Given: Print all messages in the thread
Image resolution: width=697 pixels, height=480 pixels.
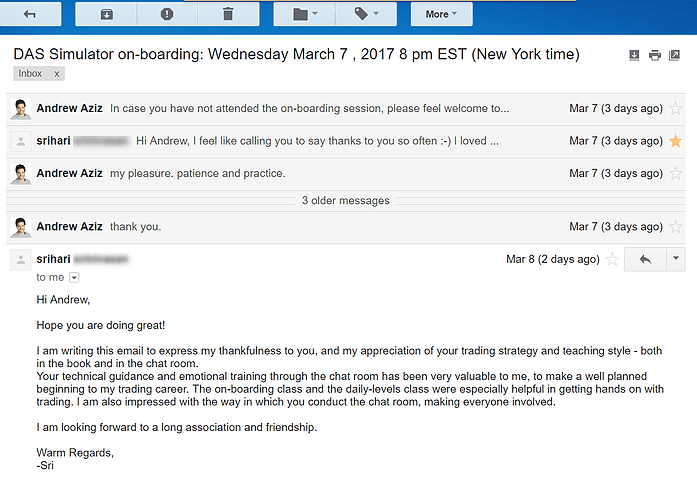Looking at the screenshot, I should [x=655, y=55].
